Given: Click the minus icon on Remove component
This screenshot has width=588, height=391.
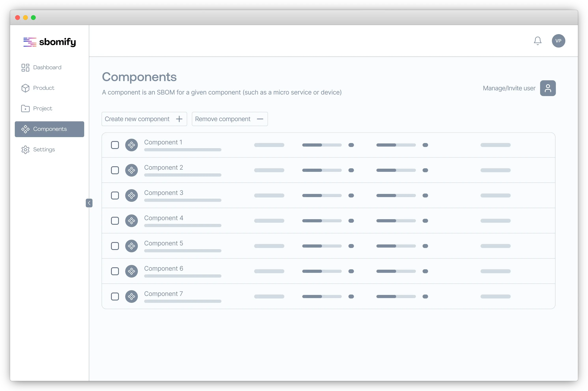Looking at the screenshot, I should pyautogui.click(x=260, y=119).
